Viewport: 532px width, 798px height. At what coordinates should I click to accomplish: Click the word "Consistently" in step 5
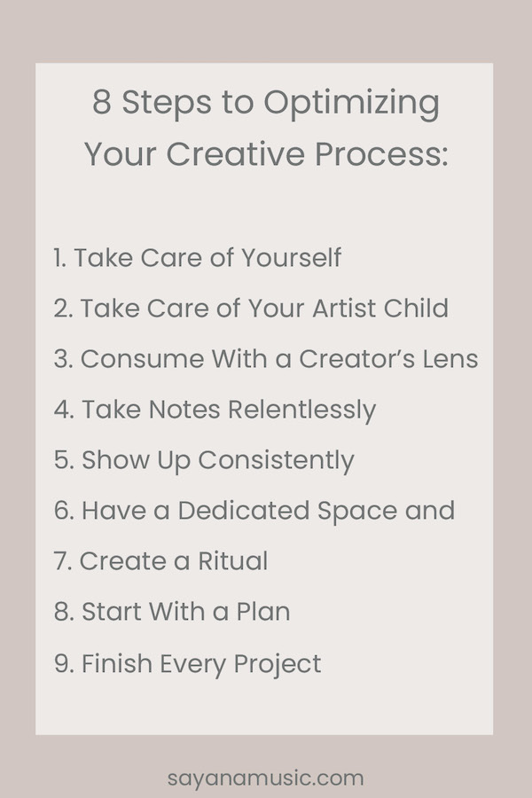[277, 462]
